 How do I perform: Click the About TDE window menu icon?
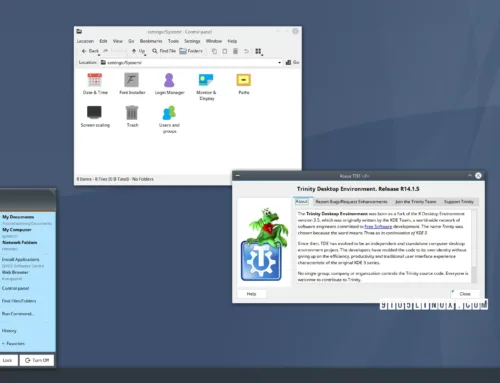[237, 175]
